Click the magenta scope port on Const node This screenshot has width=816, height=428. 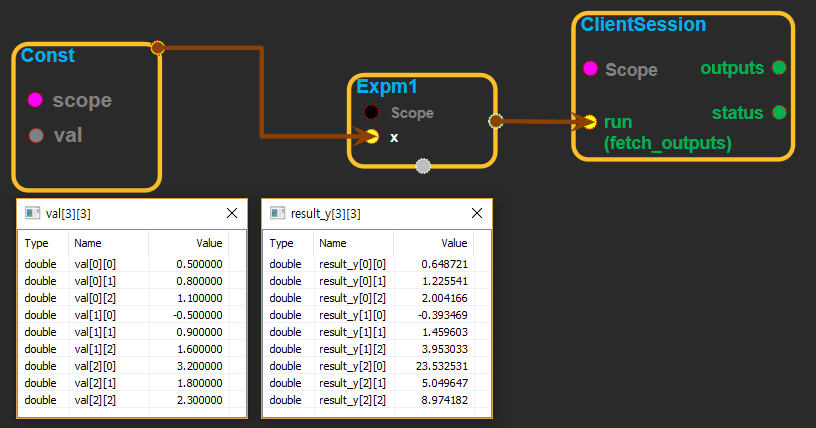click(x=36, y=100)
